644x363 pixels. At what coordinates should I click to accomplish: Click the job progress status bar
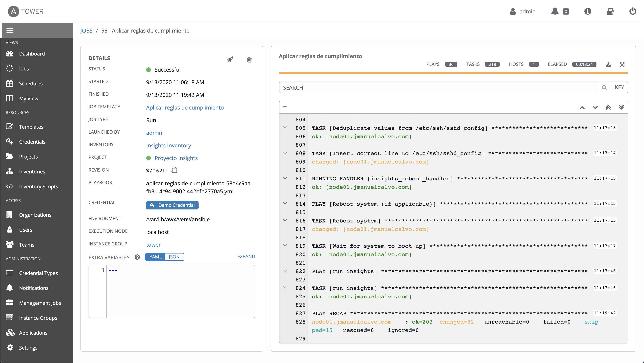coord(453,73)
